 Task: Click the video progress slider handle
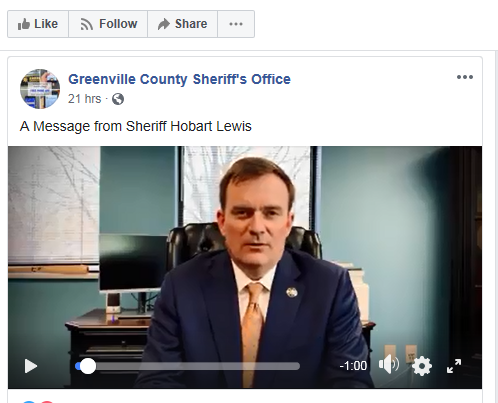click(88, 366)
